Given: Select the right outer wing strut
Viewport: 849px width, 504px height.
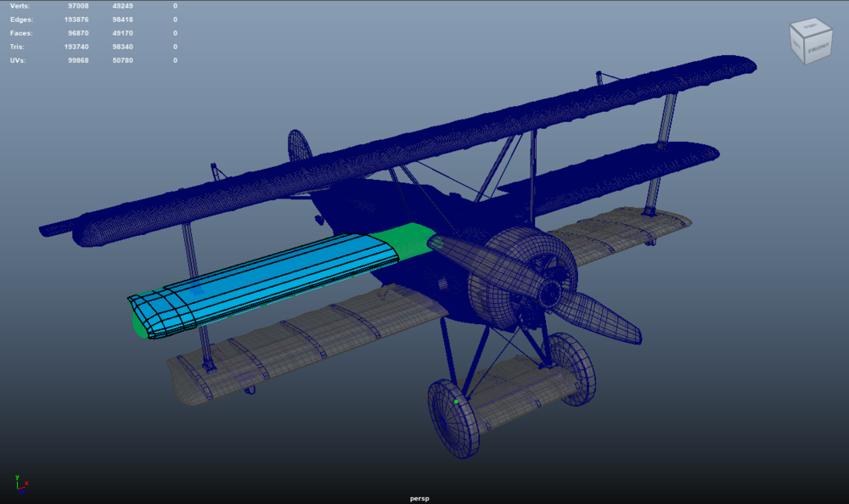Looking at the screenshot, I should coord(661,153).
